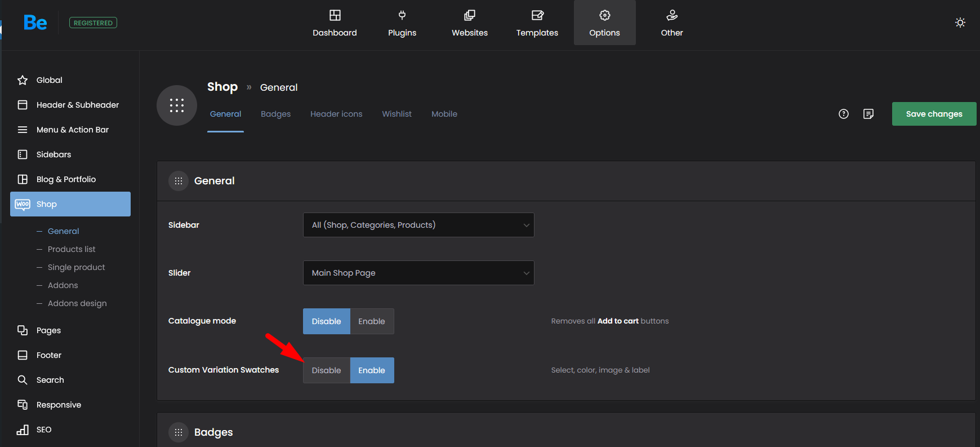The width and height of the screenshot is (980, 447).
Task: Click the Search magnifier icon in sidebar
Action: pyautogui.click(x=23, y=380)
